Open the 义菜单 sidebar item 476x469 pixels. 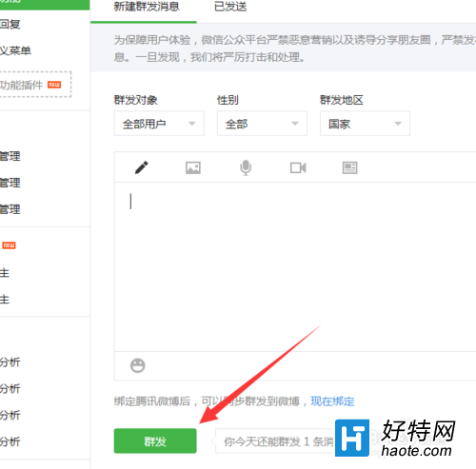15,50
